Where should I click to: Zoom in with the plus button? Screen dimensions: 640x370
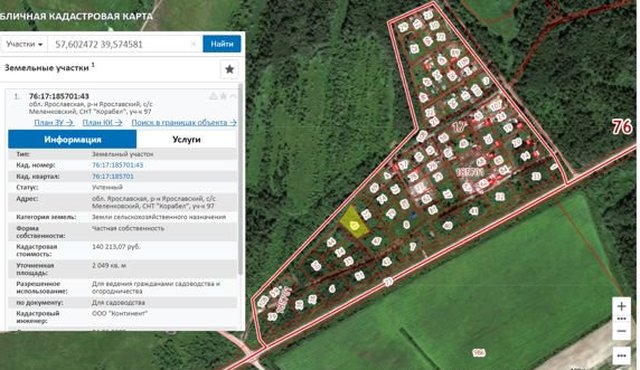(621, 306)
